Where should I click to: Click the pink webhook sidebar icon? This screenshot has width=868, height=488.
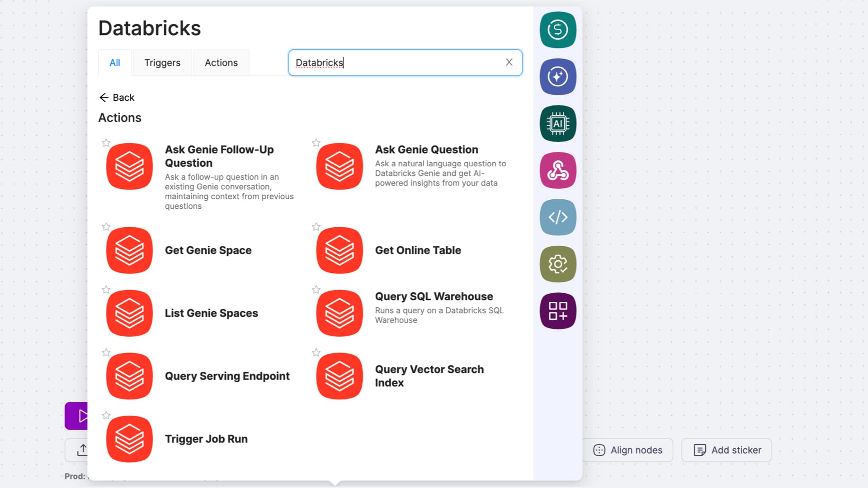pyautogui.click(x=557, y=170)
